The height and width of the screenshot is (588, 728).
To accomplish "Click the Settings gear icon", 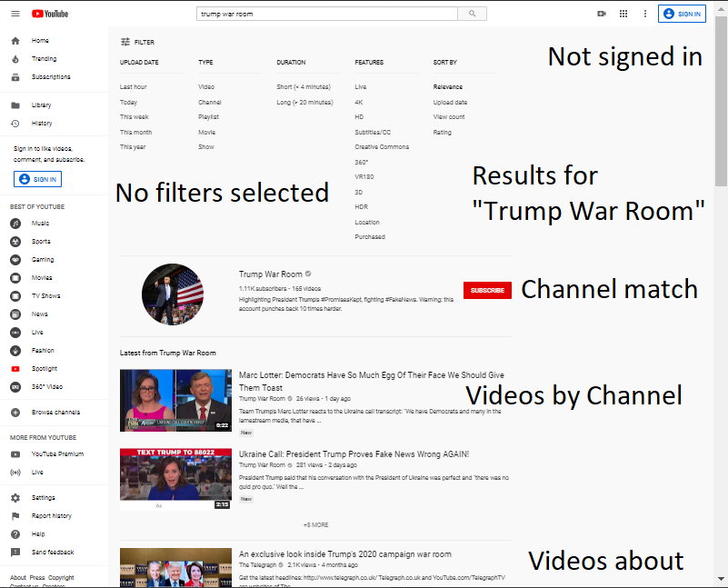I will 15,498.
